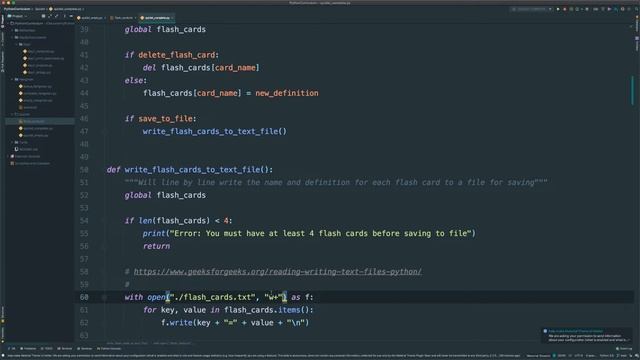This screenshot has width=640, height=360.
Task: Click Expand All in Project panel toolbar
Action: coord(49,16)
